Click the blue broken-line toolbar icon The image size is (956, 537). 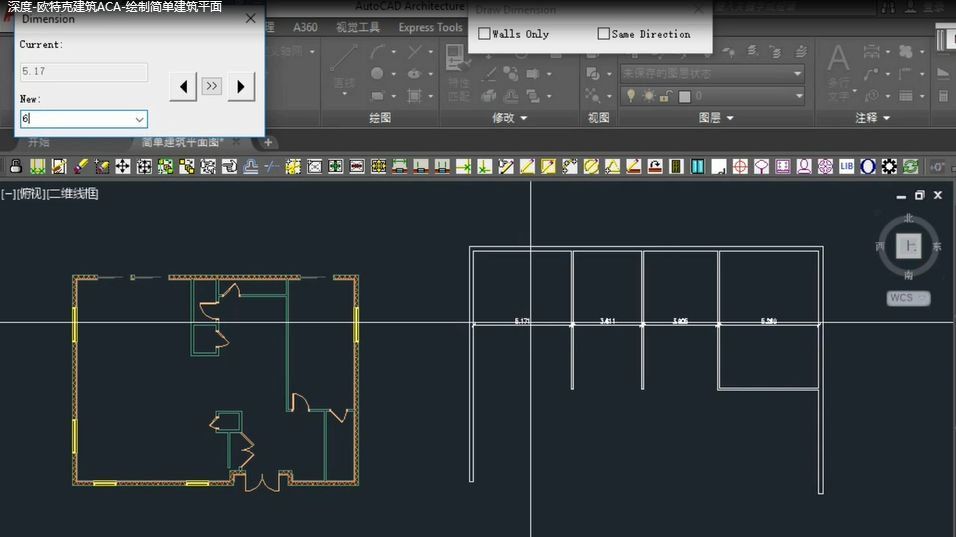click(x=272, y=166)
